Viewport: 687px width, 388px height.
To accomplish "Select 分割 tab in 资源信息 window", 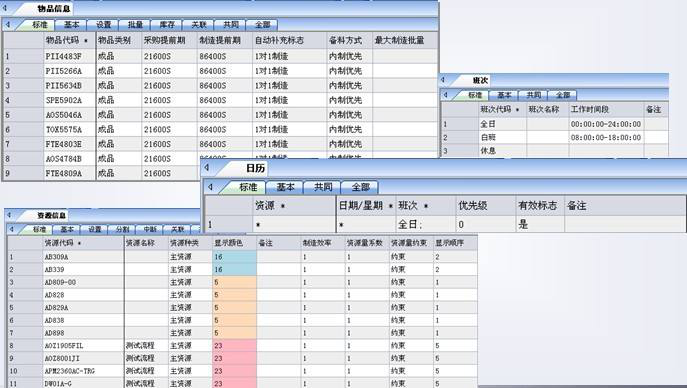I will click(x=122, y=229).
